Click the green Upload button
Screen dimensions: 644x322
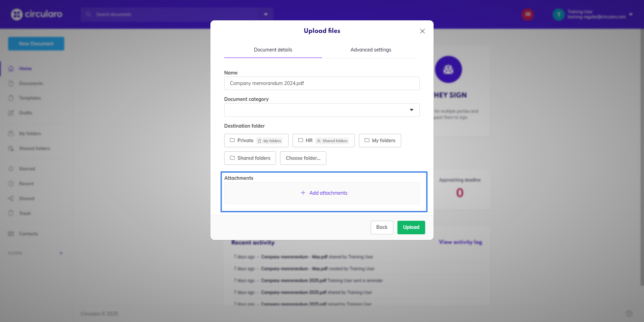pyautogui.click(x=411, y=228)
